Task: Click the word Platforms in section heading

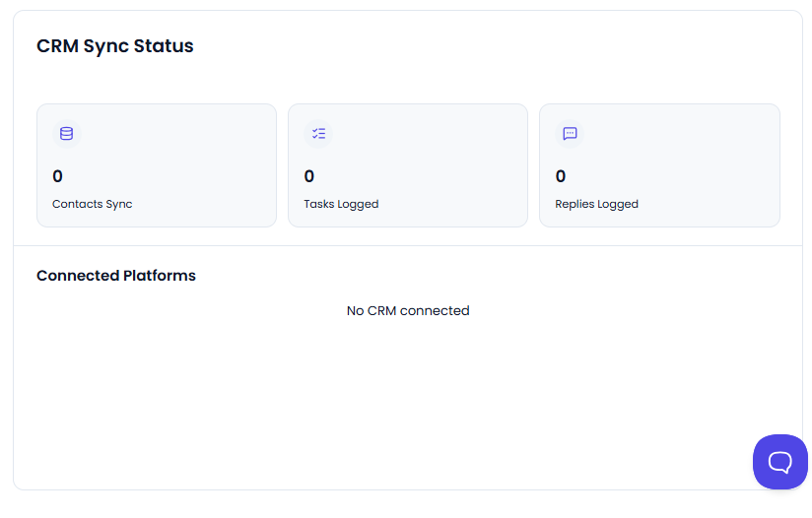Action: [160, 276]
